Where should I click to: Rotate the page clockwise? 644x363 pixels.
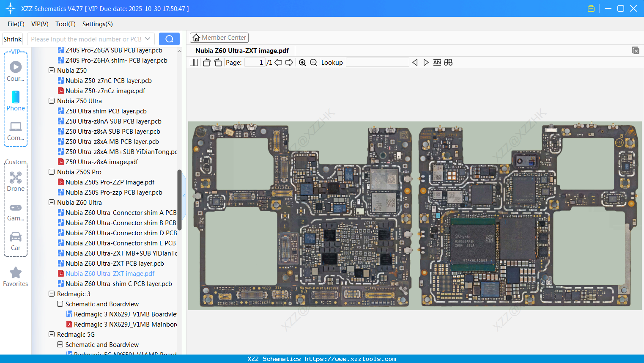click(x=218, y=63)
